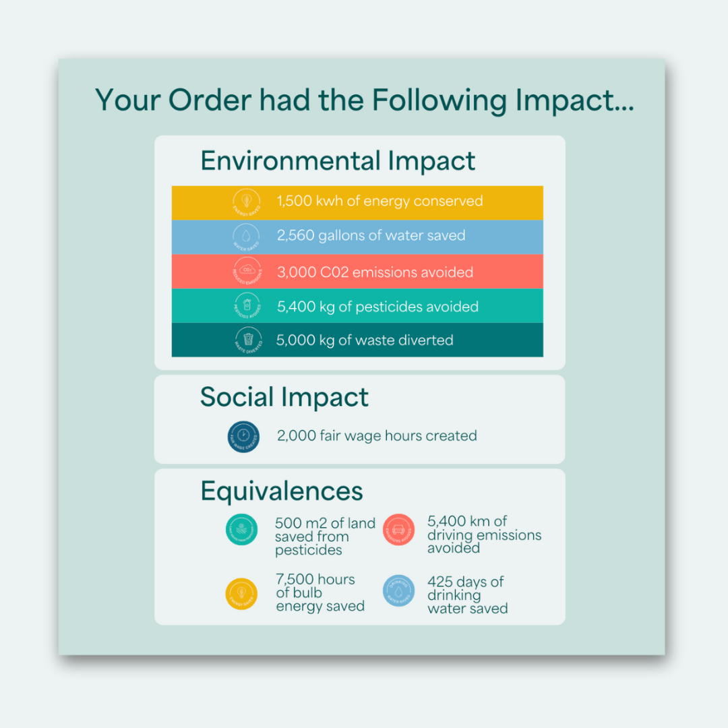Select the Social Impact heading

284,398
